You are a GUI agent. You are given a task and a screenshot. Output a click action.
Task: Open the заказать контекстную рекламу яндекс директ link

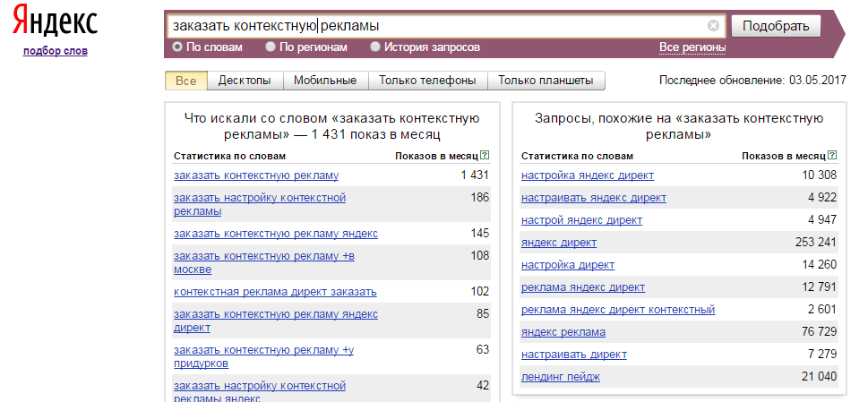pos(276,321)
